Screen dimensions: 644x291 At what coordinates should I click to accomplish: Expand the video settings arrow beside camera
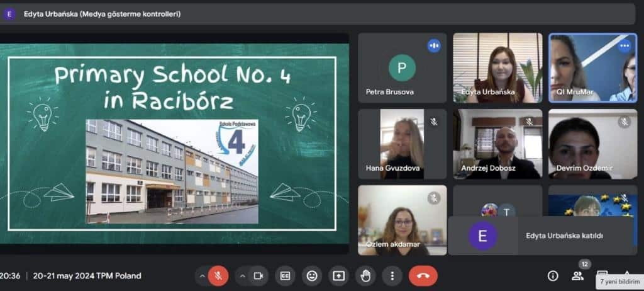pos(242,276)
